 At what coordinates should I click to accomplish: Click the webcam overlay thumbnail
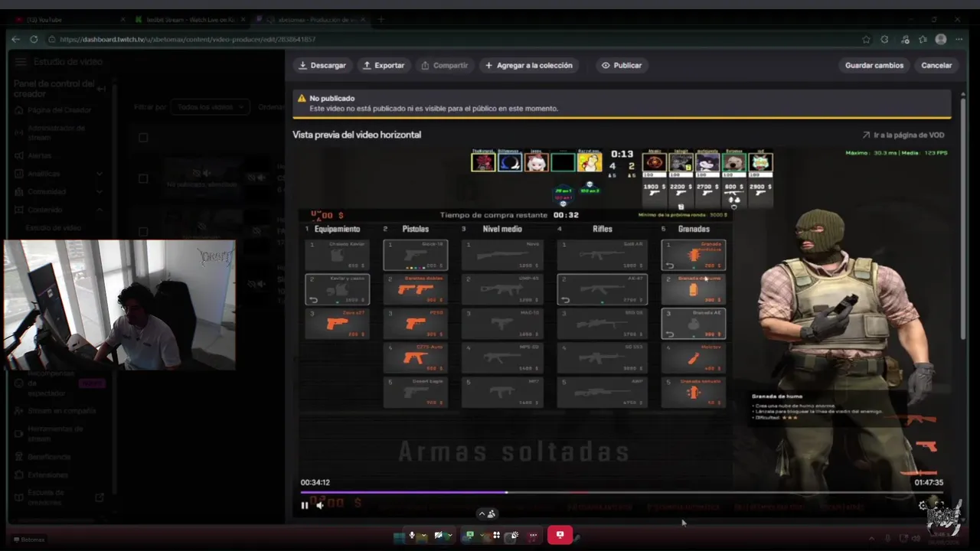119,305
